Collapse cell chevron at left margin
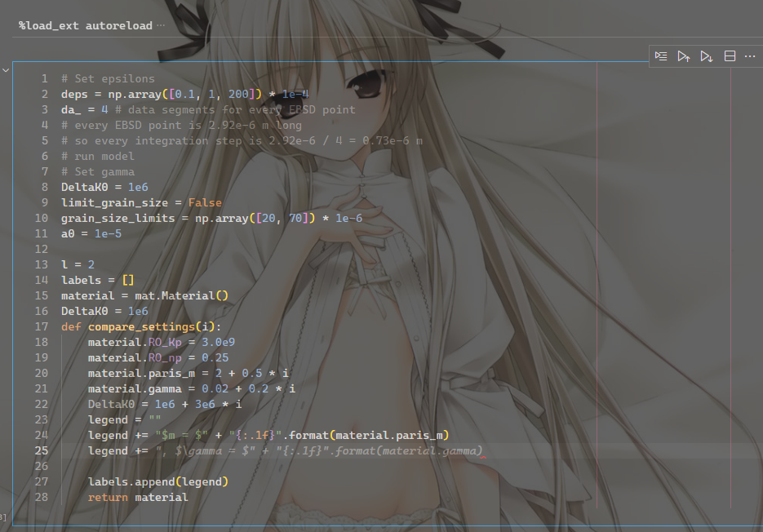The height and width of the screenshot is (532, 763). (x=6, y=70)
